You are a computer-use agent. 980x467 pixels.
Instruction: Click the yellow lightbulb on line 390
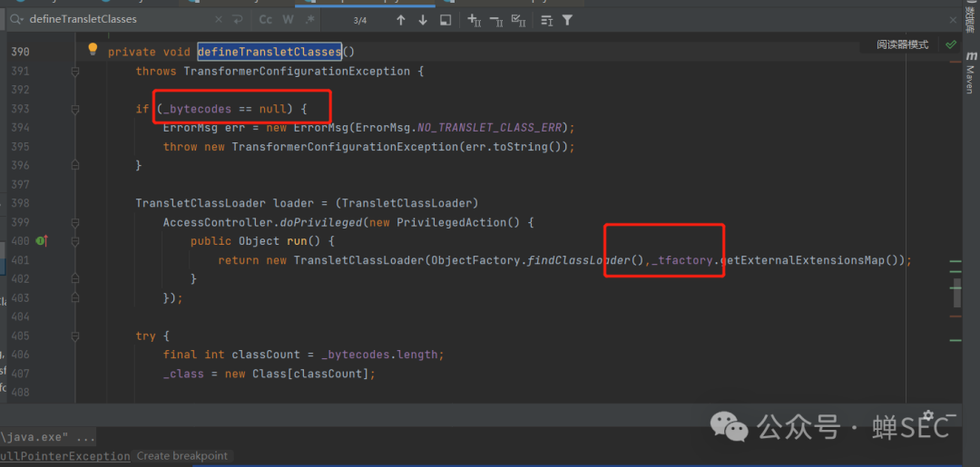(93, 49)
